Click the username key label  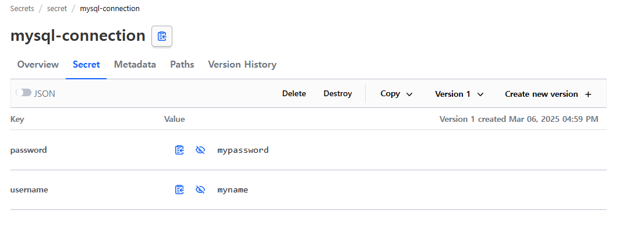[x=29, y=190]
